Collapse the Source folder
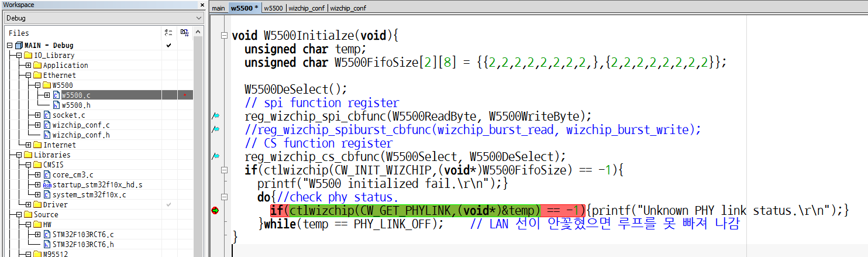Viewport: 868px width, 257px height. pos(19,214)
